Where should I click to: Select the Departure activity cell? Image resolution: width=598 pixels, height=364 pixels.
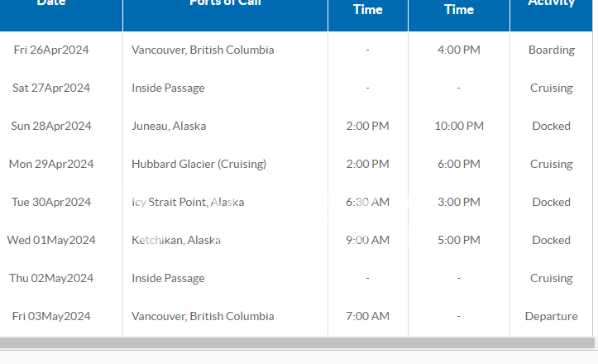point(551,316)
